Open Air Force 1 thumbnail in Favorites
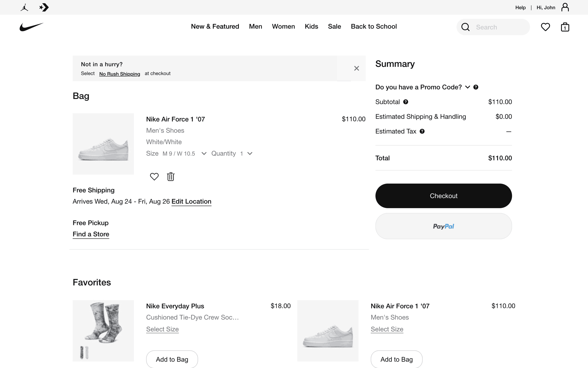Viewport: 588px width, 368px height. [328, 331]
